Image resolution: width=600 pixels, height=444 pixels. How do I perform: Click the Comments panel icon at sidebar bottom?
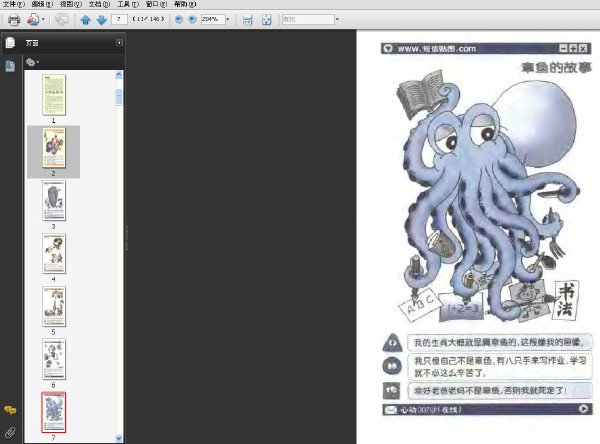click(10, 410)
